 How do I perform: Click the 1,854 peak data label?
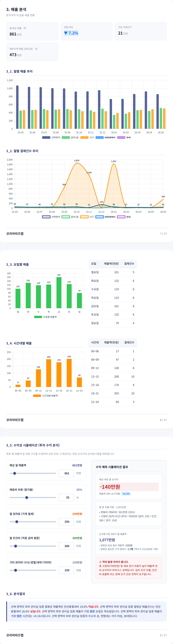77,161
